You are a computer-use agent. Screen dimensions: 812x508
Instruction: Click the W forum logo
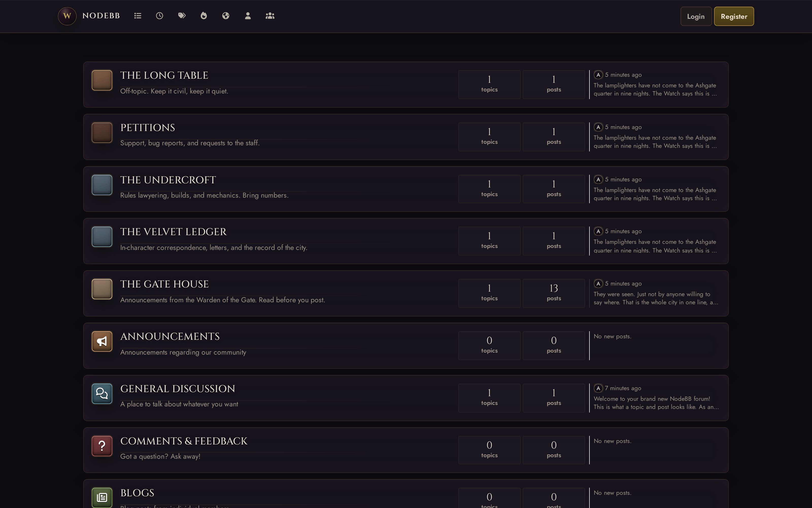pos(67,16)
